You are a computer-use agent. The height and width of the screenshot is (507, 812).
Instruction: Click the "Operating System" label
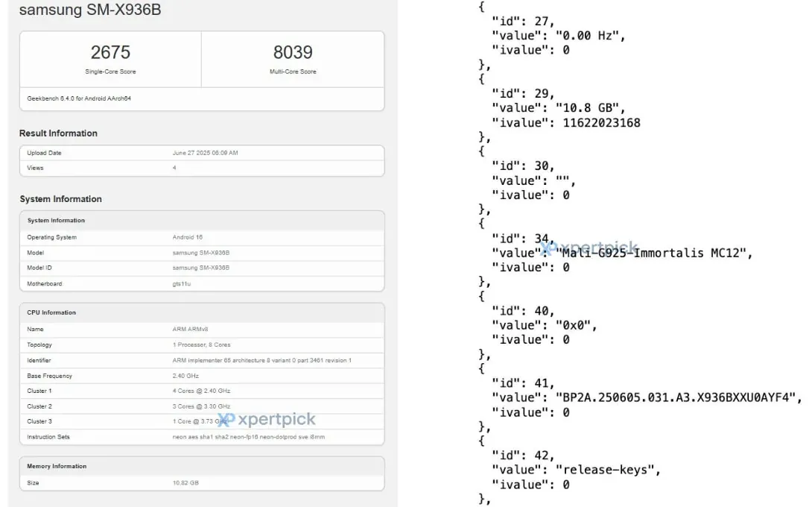tap(52, 237)
